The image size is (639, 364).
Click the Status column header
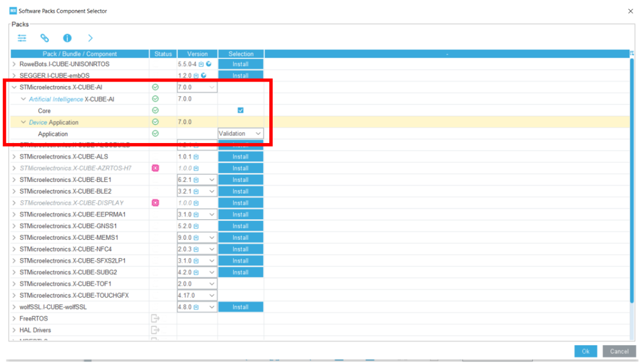(163, 54)
